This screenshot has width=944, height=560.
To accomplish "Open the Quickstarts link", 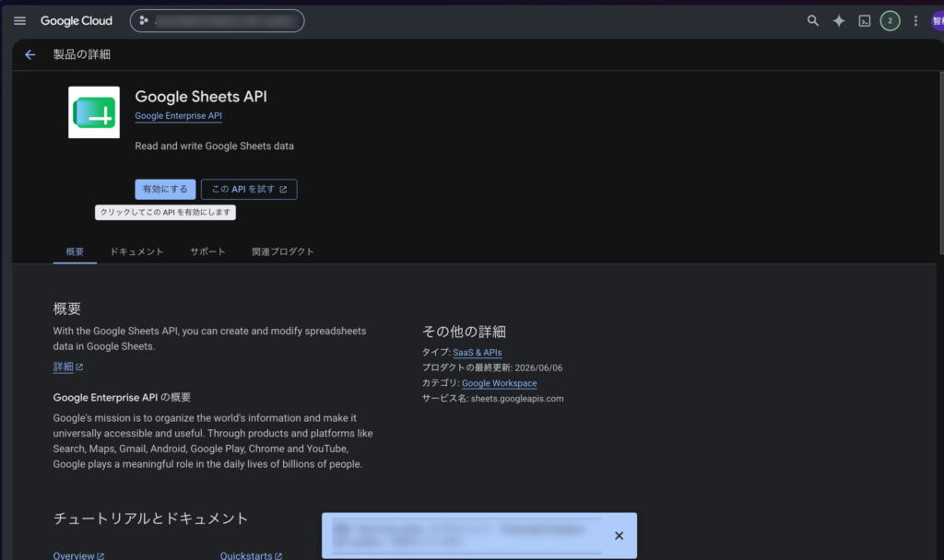I will click(251, 555).
